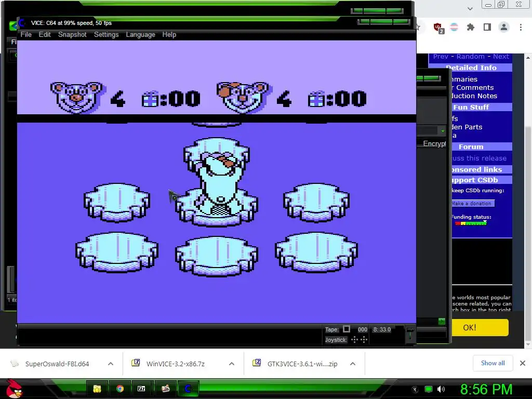The image size is (532, 399).
Task: Expand options for GTK3VICE-3.6.1 zip download
Action: click(353, 364)
